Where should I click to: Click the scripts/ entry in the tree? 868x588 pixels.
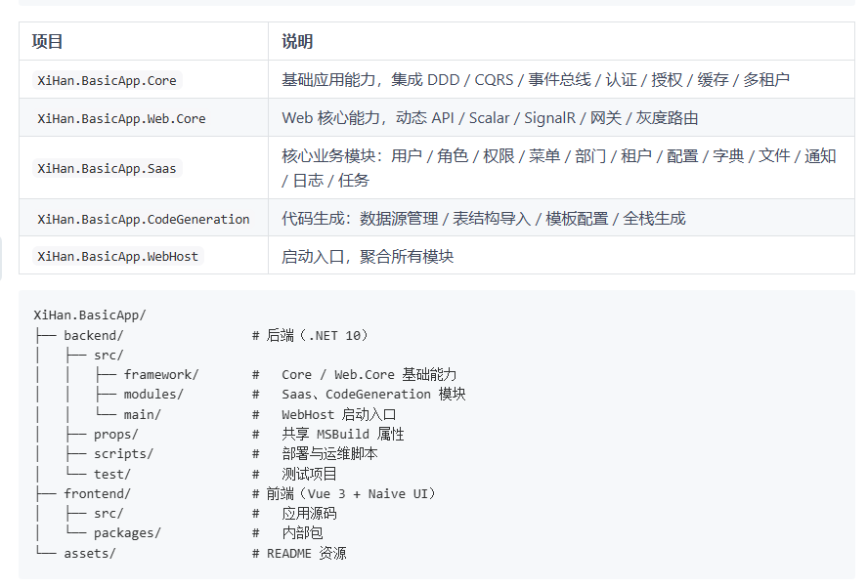pyautogui.click(x=123, y=454)
